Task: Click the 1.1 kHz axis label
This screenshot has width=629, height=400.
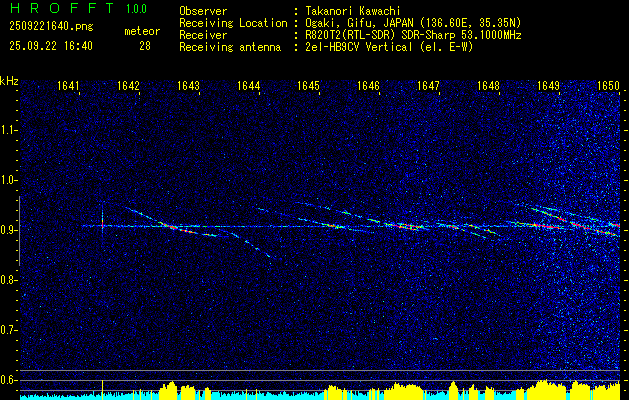Action: pyautogui.click(x=8, y=130)
